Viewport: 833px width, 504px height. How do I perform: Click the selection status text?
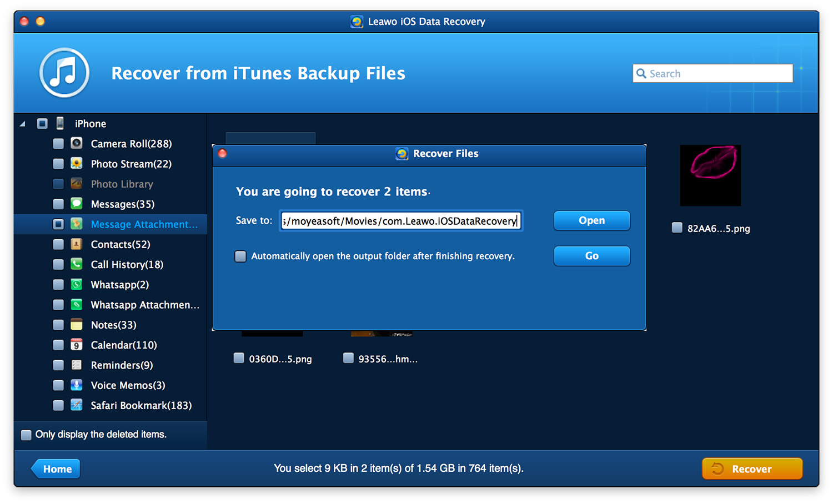tap(399, 468)
